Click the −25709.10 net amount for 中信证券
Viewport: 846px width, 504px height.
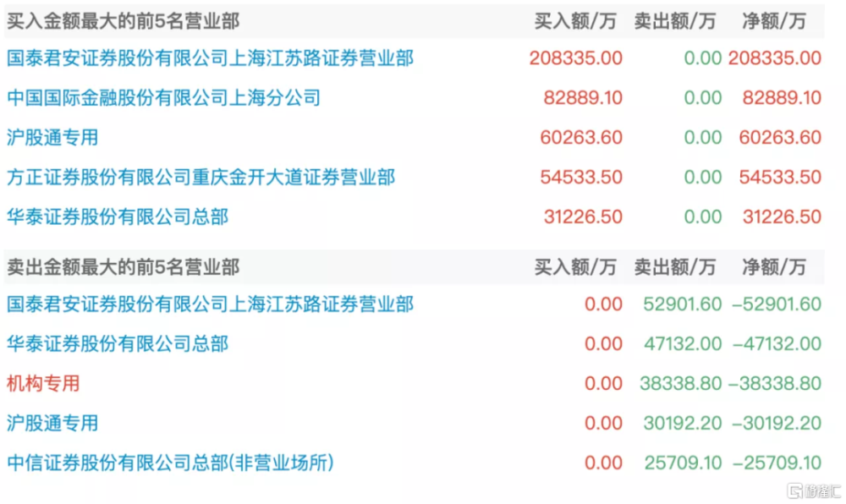click(x=776, y=463)
